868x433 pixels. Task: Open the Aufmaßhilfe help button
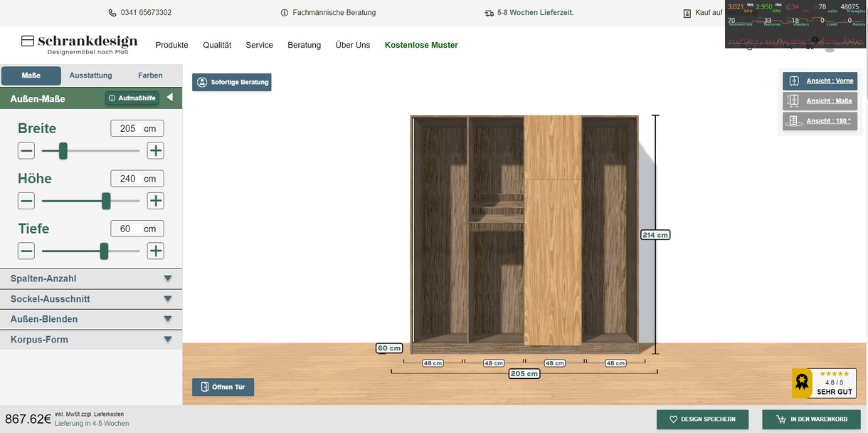132,98
